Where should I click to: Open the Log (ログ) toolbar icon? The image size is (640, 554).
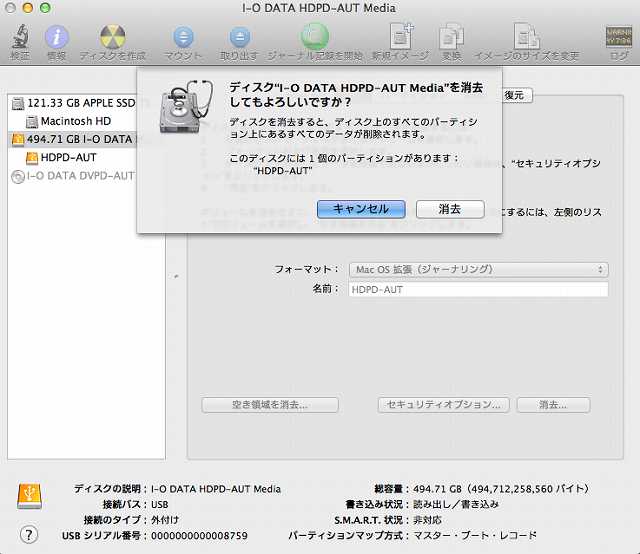[x=619, y=37]
